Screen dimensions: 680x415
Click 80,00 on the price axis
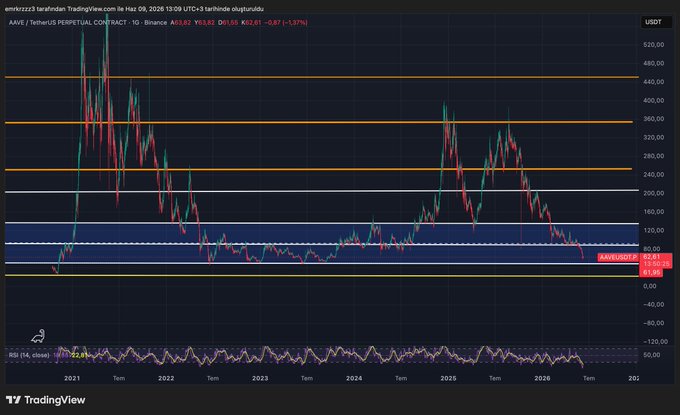(x=652, y=249)
